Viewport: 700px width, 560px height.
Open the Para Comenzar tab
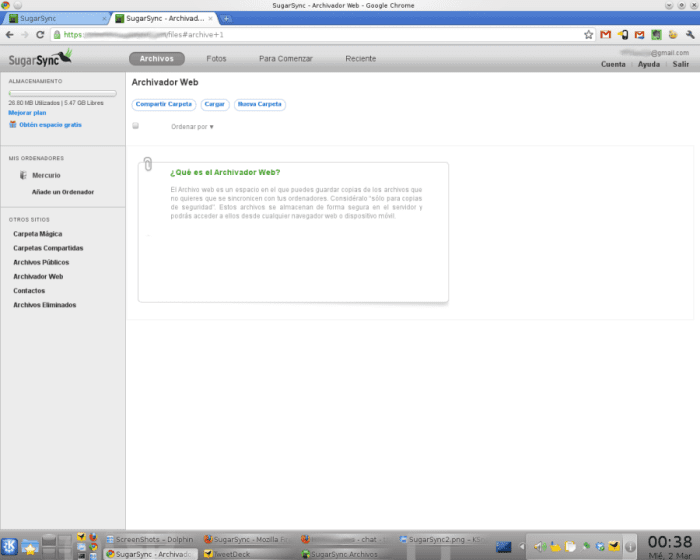[x=286, y=59]
